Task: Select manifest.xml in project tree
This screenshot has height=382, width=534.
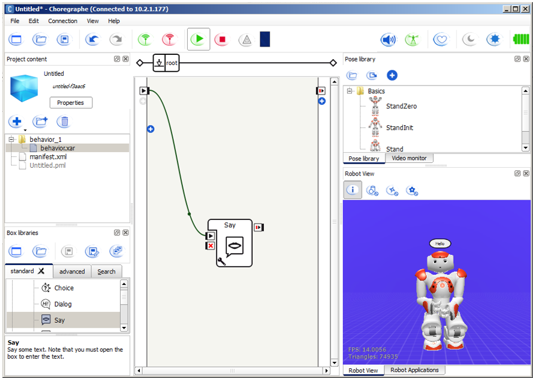Action: (x=48, y=157)
